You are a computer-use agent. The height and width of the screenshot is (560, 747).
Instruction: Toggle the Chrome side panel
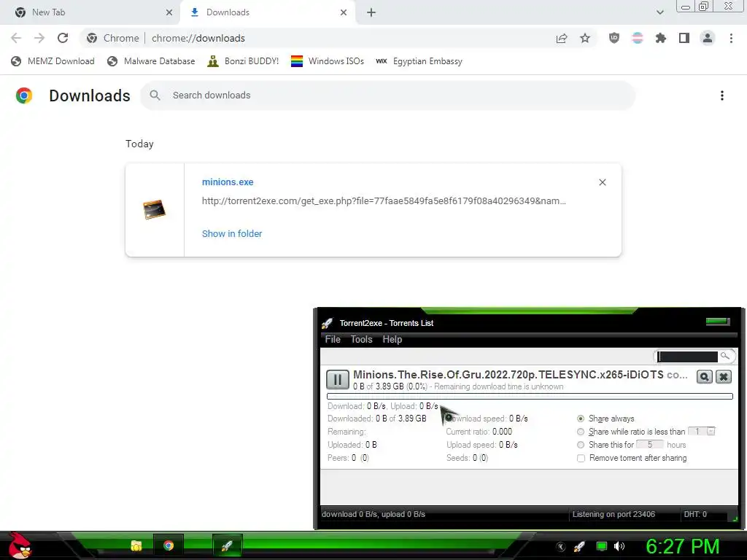coord(684,38)
